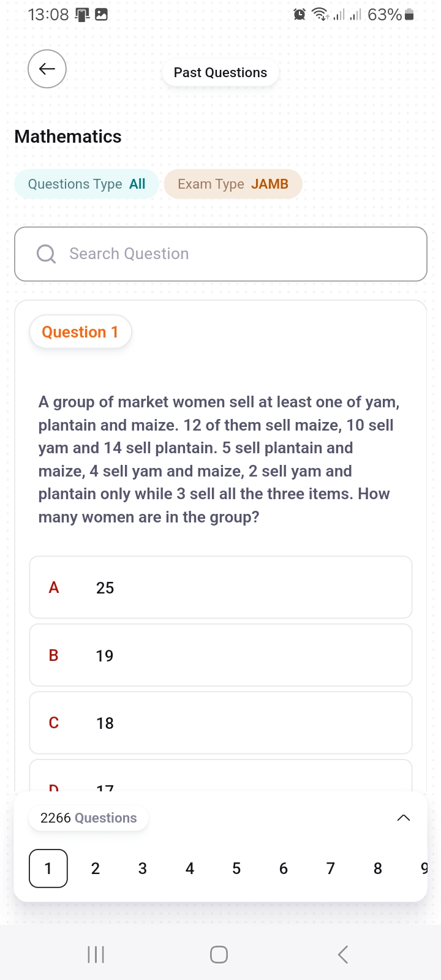Click the search magnifier icon

[47, 254]
